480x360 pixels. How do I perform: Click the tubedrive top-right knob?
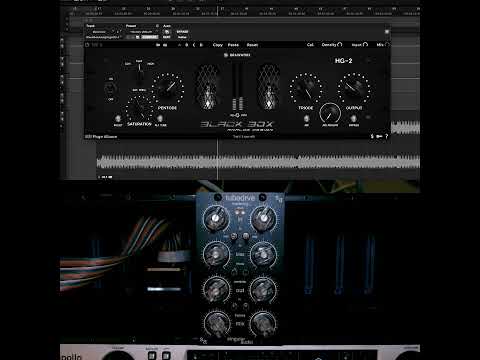coord(263,218)
